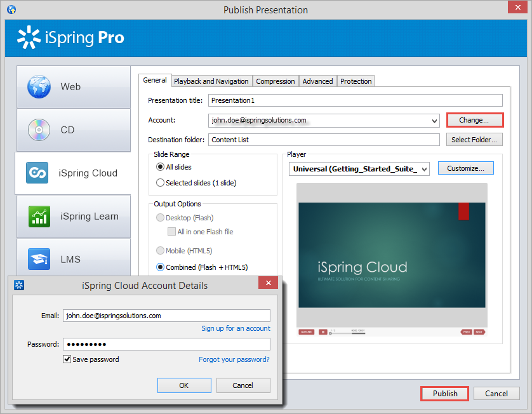Viewport: 532px width, 414px height.
Task: Click the Email input field
Action: [166, 316]
